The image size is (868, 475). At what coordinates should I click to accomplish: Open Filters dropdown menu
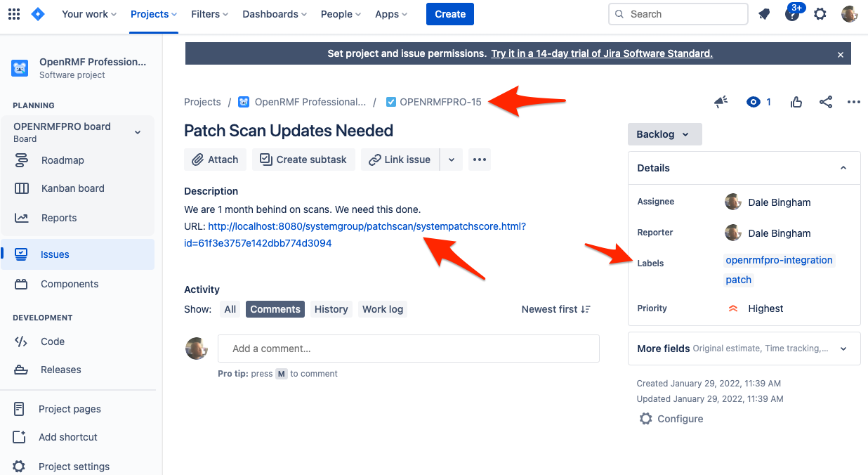pos(210,14)
